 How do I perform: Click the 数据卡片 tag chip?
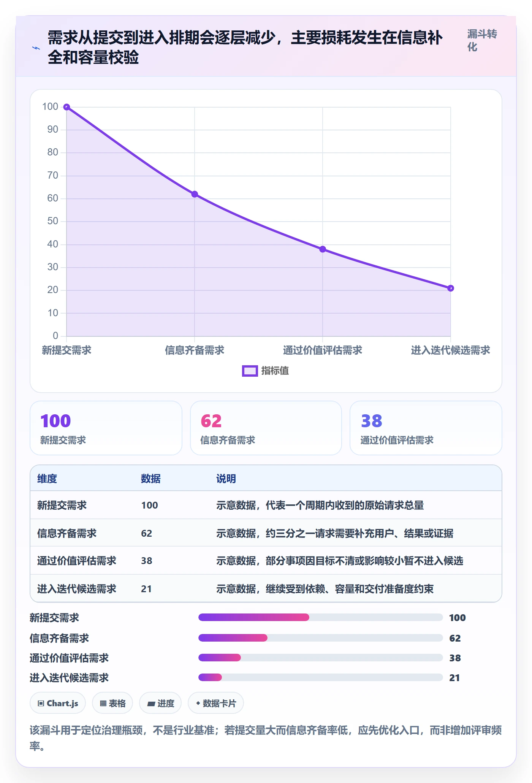(x=216, y=703)
